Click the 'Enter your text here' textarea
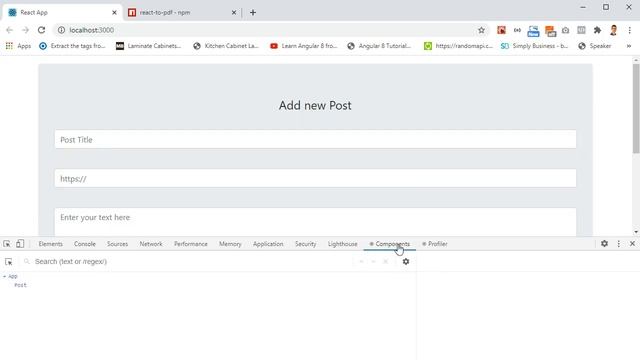 pos(315,222)
